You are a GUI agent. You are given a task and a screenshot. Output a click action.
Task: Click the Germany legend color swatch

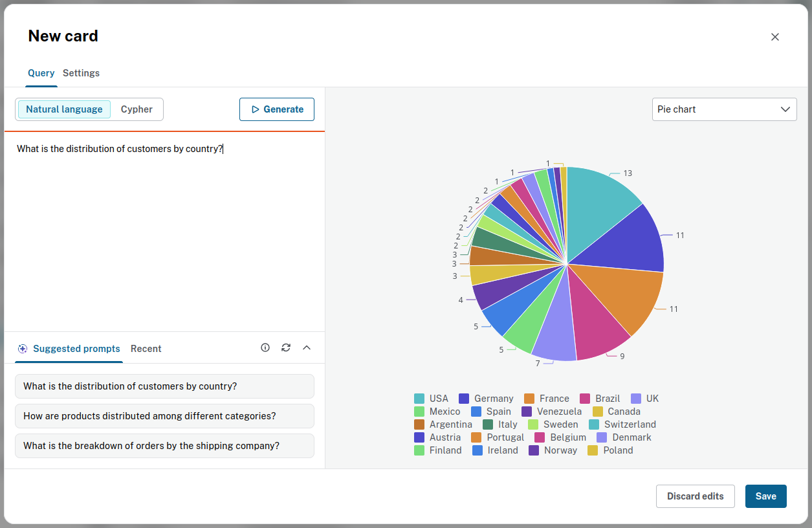[464, 398]
